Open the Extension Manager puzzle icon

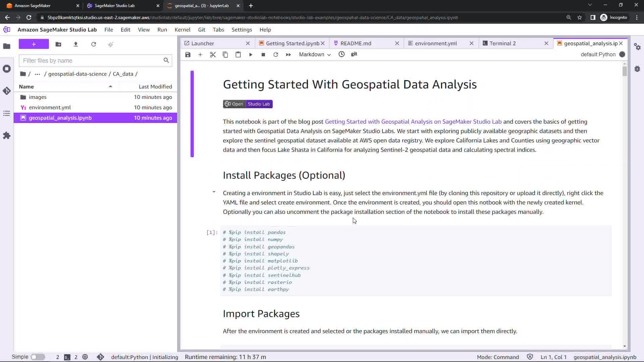tap(7, 135)
